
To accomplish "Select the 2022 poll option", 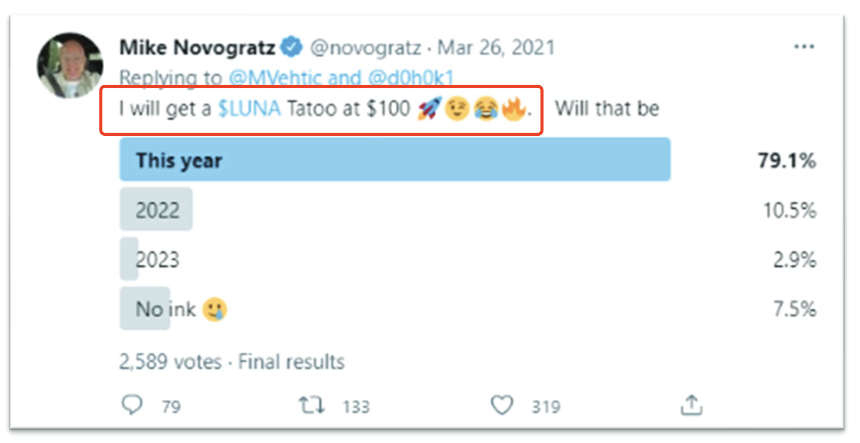I will 157,210.
